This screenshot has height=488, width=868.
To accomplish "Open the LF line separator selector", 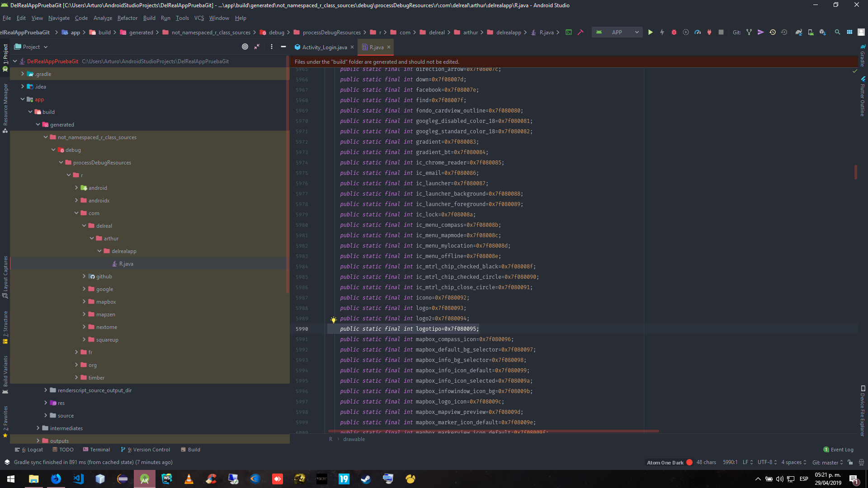I will coord(748,462).
